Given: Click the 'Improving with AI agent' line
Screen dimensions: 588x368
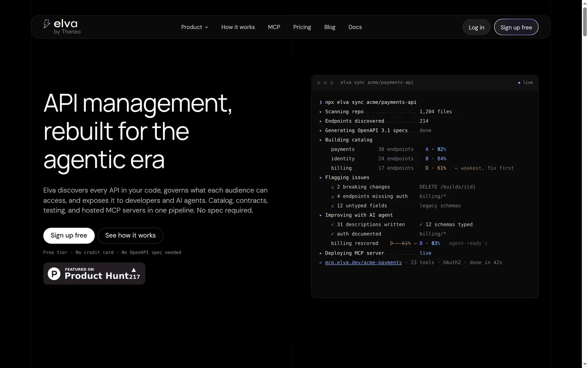Looking at the screenshot, I should click(x=356, y=215).
